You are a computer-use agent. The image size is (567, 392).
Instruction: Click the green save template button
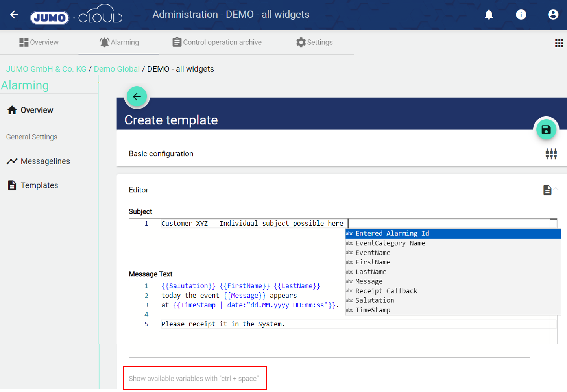pos(546,130)
